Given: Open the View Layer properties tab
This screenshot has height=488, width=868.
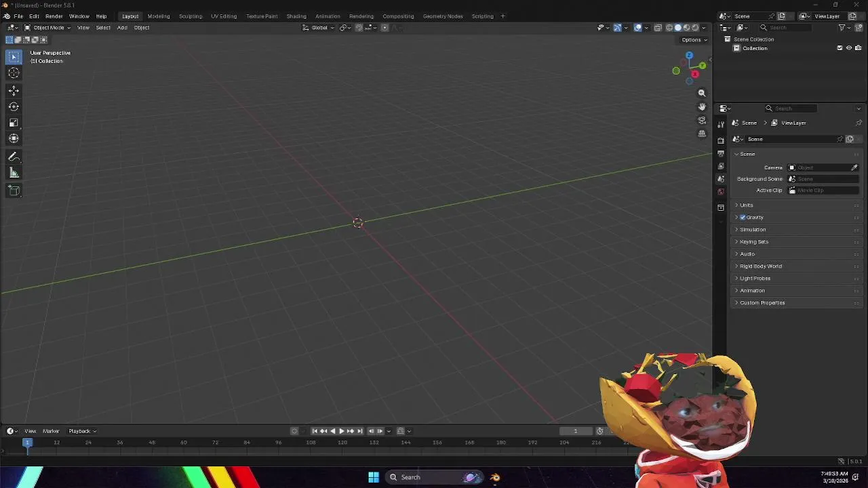Looking at the screenshot, I should tap(721, 166).
